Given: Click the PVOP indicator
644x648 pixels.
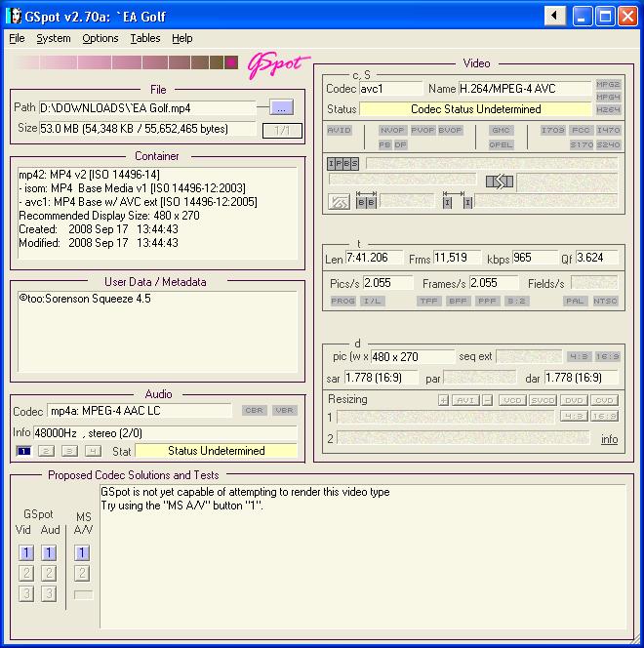Looking at the screenshot, I should pos(423,130).
